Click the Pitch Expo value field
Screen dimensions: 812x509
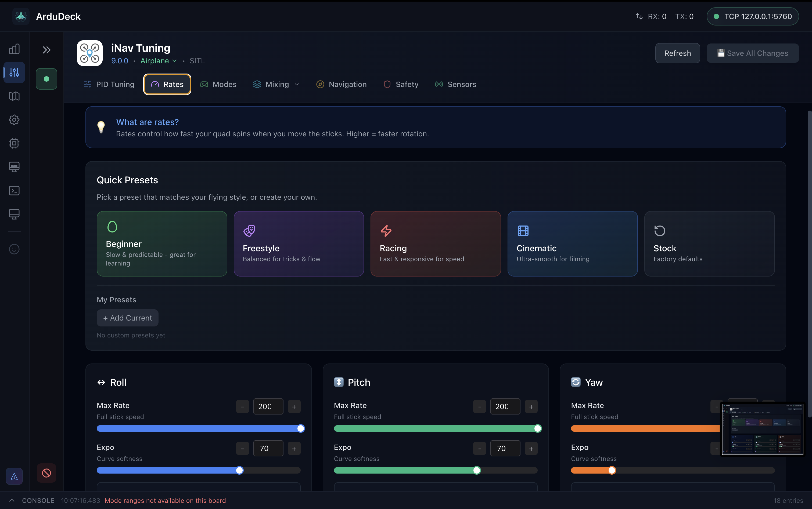pyautogui.click(x=505, y=448)
